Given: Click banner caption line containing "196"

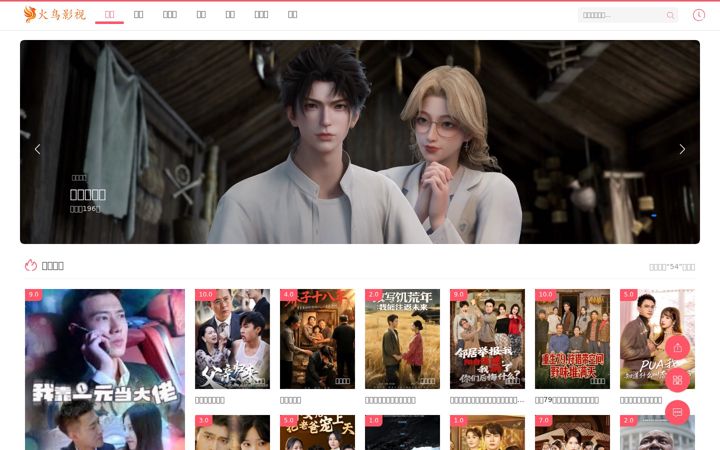Looking at the screenshot, I should tap(85, 209).
